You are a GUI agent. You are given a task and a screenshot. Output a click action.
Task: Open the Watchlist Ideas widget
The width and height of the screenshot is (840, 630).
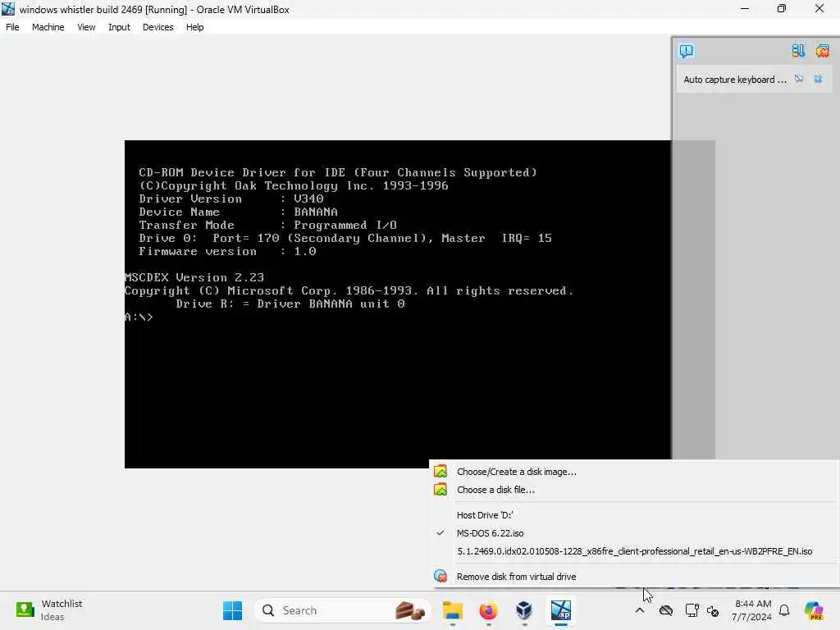pyautogui.click(x=49, y=610)
